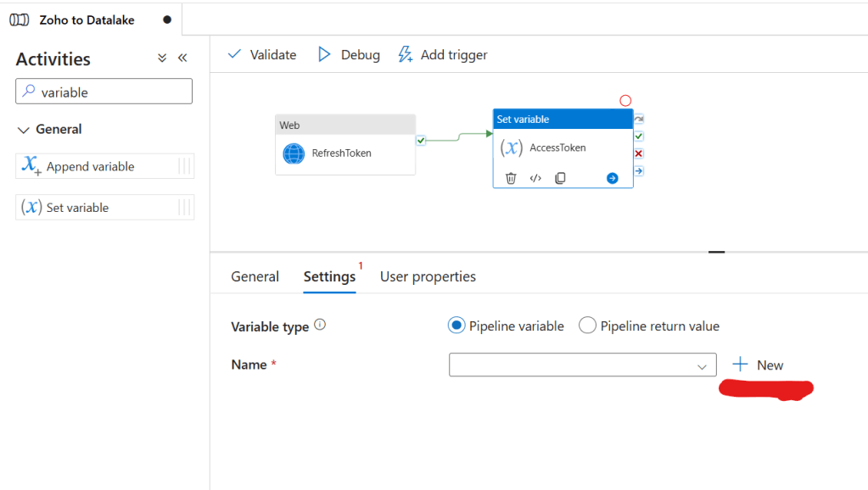The height and width of the screenshot is (490, 868).
Task: Select Pipeline variable radio button
Action: point(456,326)
